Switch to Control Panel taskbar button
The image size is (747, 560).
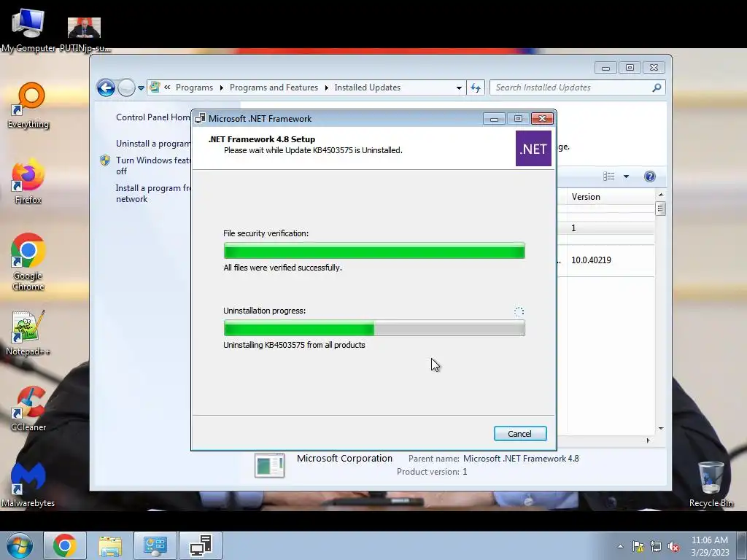tap(155, 545)
